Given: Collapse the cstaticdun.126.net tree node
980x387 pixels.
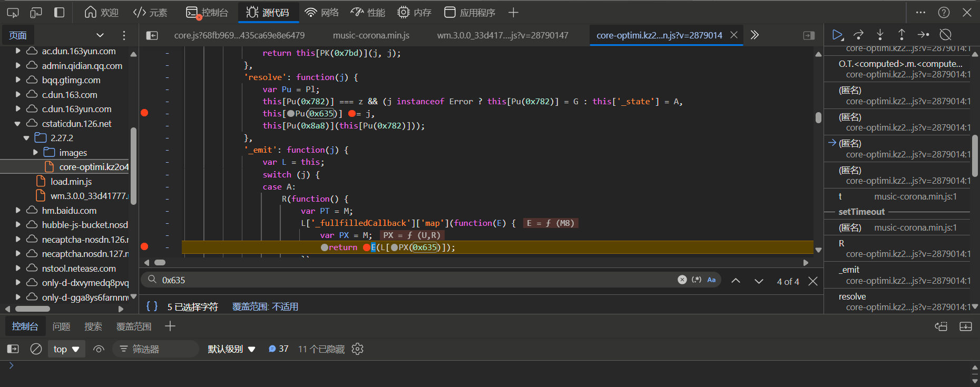Looking at the screenshot, I should 18,124.
